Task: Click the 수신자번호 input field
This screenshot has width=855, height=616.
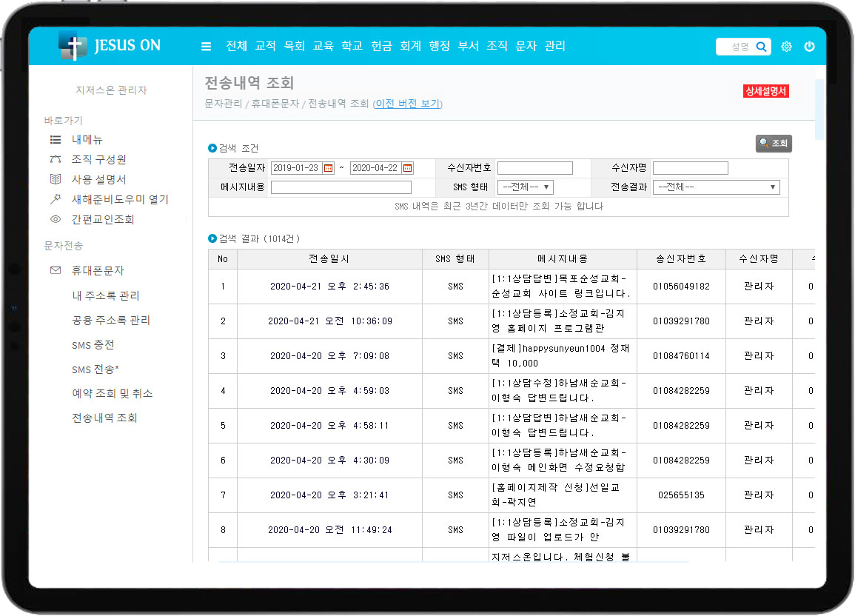Action: 534,168
